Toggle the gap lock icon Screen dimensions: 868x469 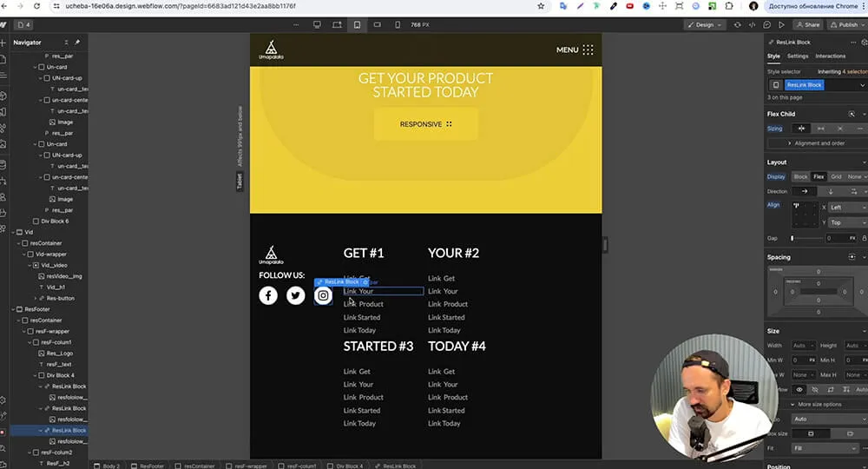coord(865,238)
